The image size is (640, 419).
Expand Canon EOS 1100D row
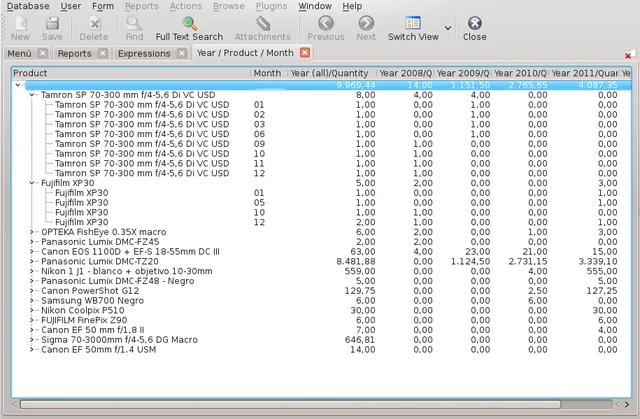point(32,251)
